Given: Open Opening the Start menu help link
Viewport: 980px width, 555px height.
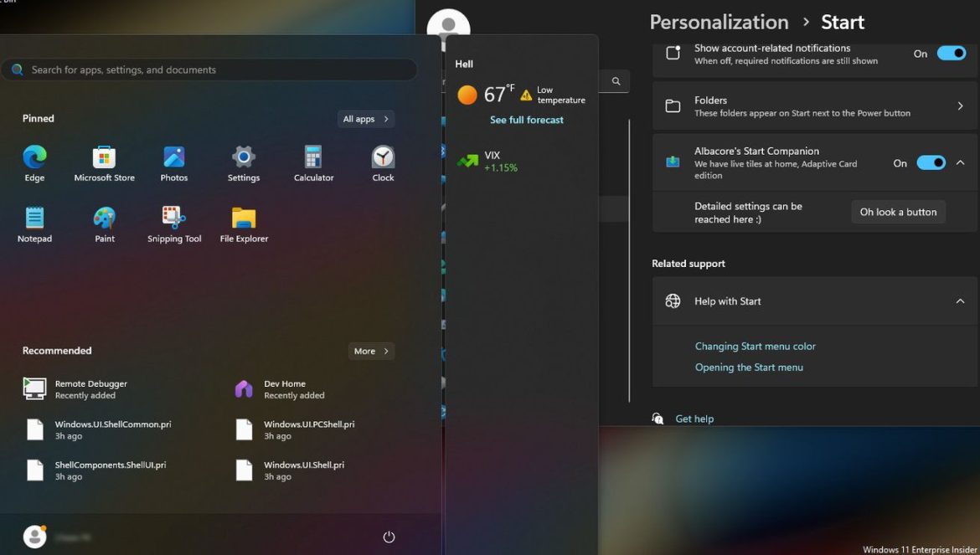Looking at the screenshot, I should (x=749, y=367).
